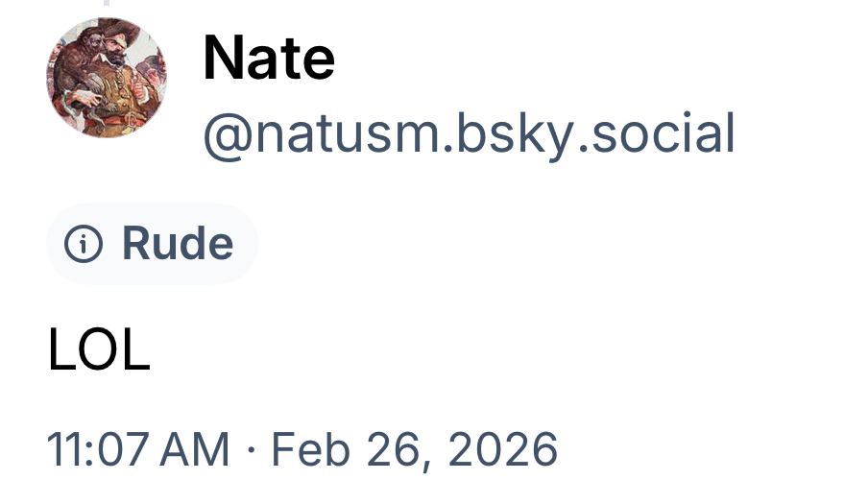Click the post body reading LOL
This screenshot has width=845, height=504.
point(99,350)
